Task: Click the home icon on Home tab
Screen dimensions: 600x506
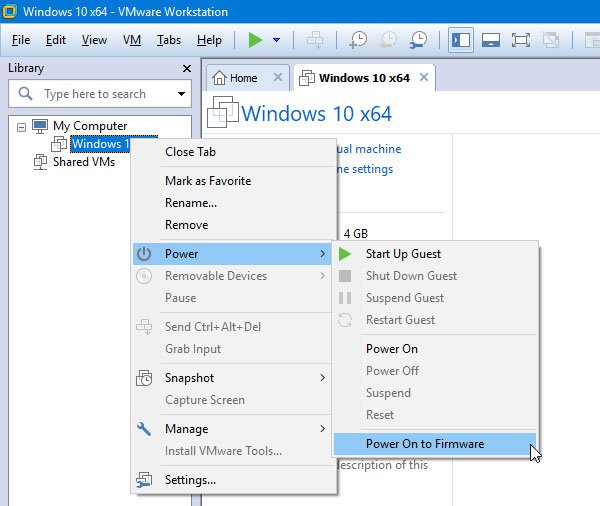Action: [219, 78]
